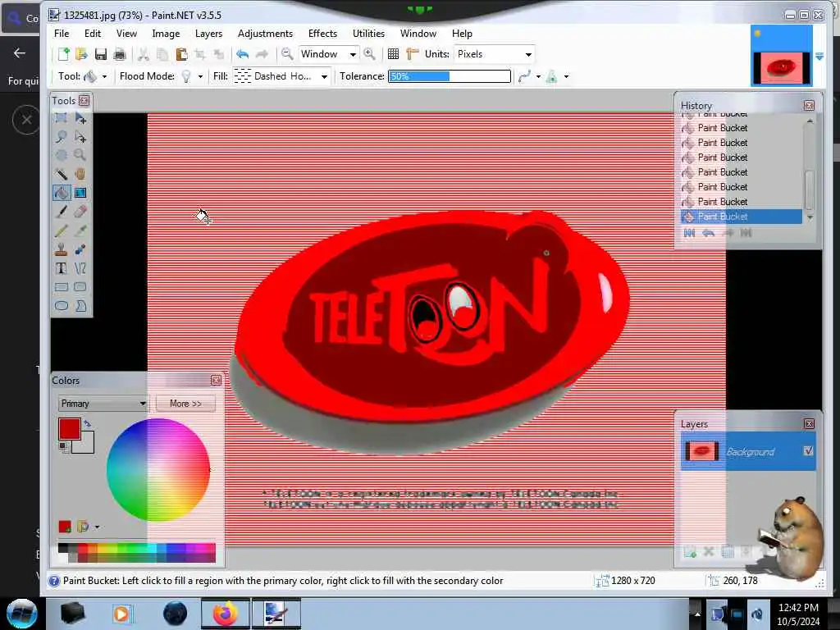The height and width of the screenshot is (630, 840).
Task: Select the Text tool
Action: pyautogui.click(x=61, y=268)
